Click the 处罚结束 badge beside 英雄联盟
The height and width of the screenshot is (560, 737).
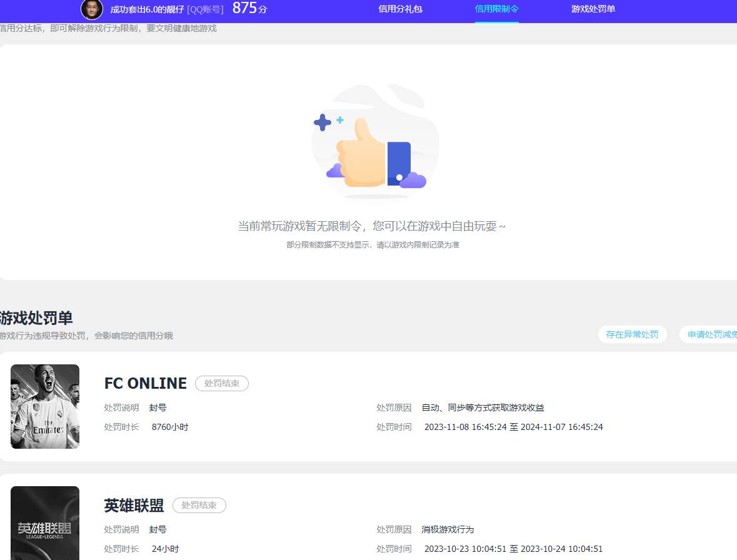tap(199, 505)
